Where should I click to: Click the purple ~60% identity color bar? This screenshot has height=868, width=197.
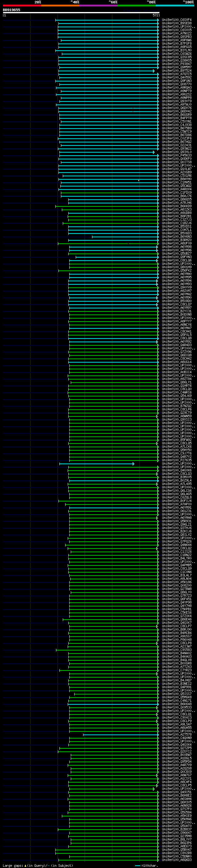click(99, 6)
